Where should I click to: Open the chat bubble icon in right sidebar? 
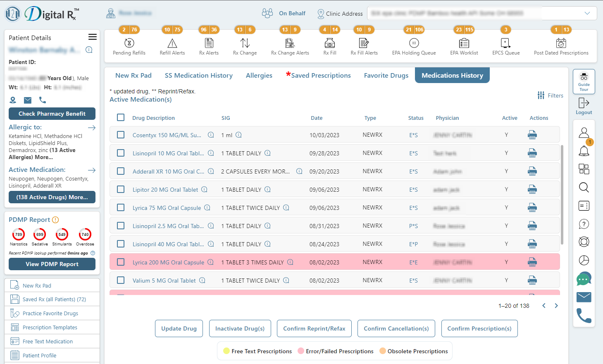[x=584, y=279]
